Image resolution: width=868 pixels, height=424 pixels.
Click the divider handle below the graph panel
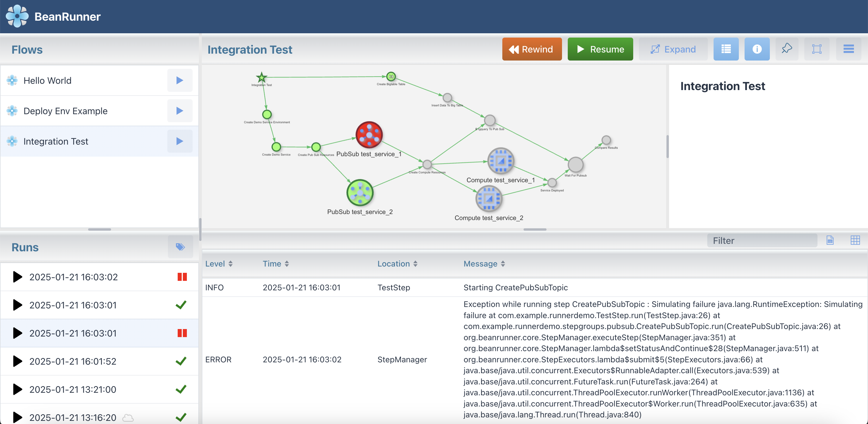point(535,229)
